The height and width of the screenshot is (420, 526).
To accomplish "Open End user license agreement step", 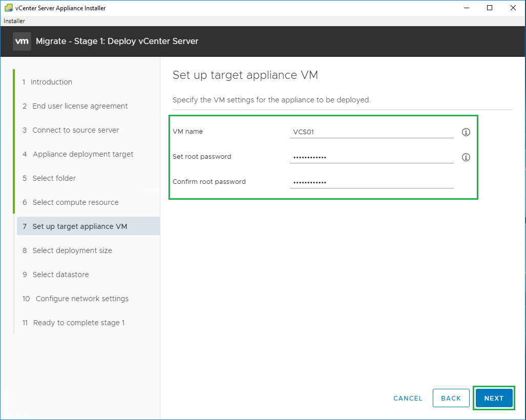I will click(80, 106).
